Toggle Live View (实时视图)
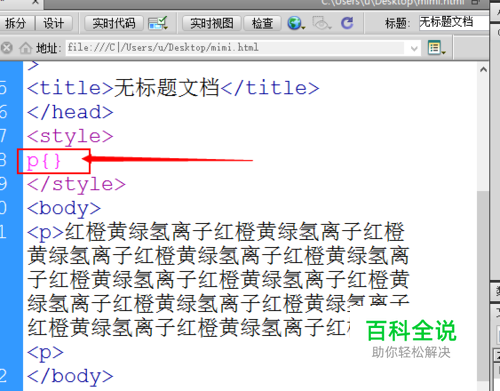 [212, 23]
